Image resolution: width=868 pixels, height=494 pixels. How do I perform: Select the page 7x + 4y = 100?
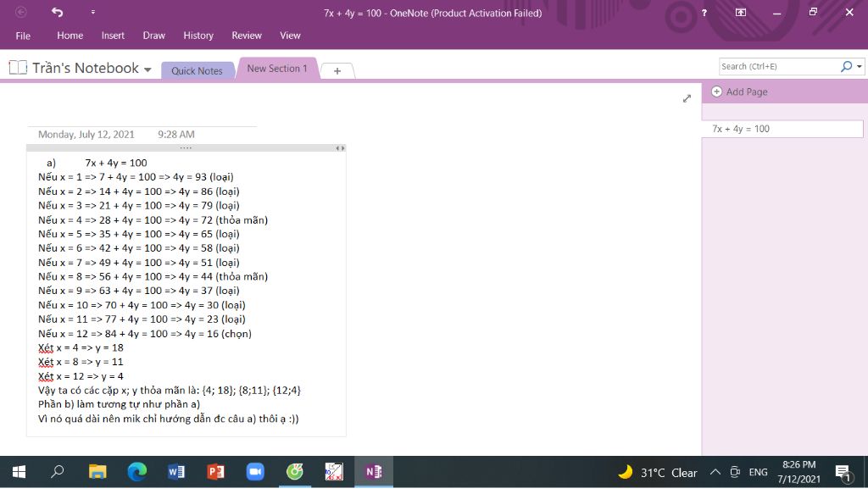782,129
